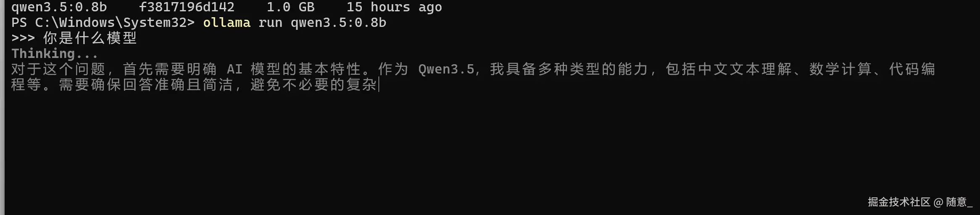The width and height of the screenshot is (980, 215).
Task: Click the PS C:\Windows\System32> prompt
Action: [x=103, y=23]
